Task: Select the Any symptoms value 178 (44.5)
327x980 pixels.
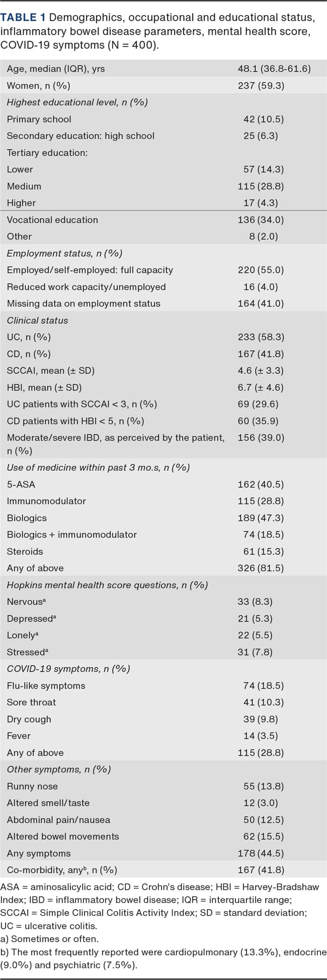Action: [x=261, y=853]
